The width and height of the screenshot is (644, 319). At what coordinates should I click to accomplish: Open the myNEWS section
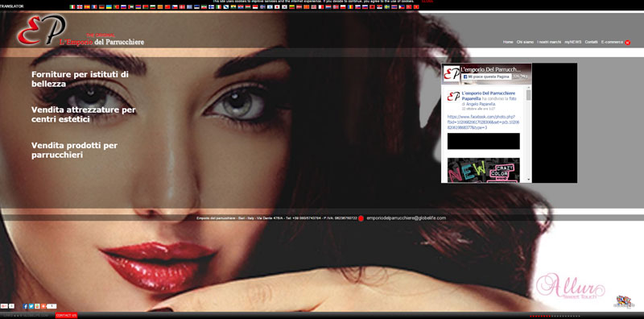[573, 43]
